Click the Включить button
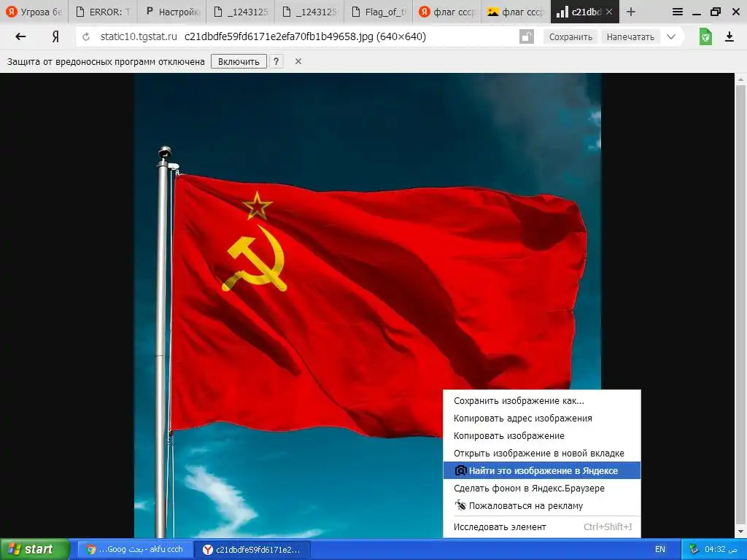 point(239,61)
